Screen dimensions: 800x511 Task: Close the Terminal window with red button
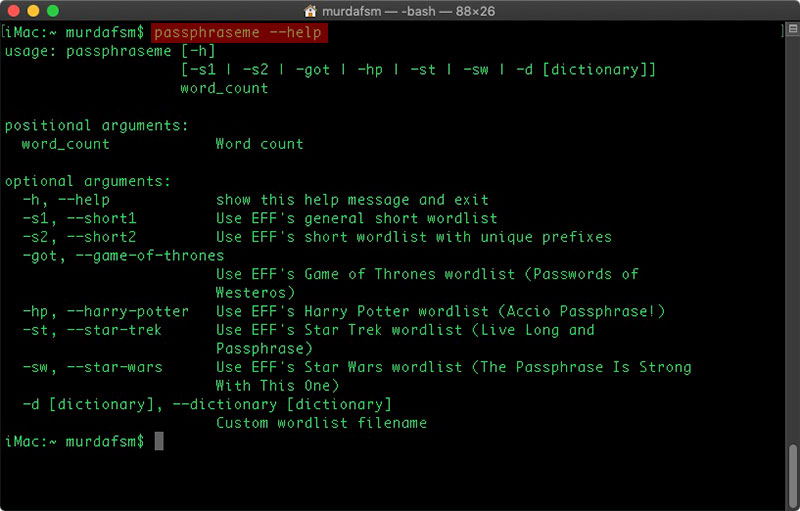[x=14, y=11]
